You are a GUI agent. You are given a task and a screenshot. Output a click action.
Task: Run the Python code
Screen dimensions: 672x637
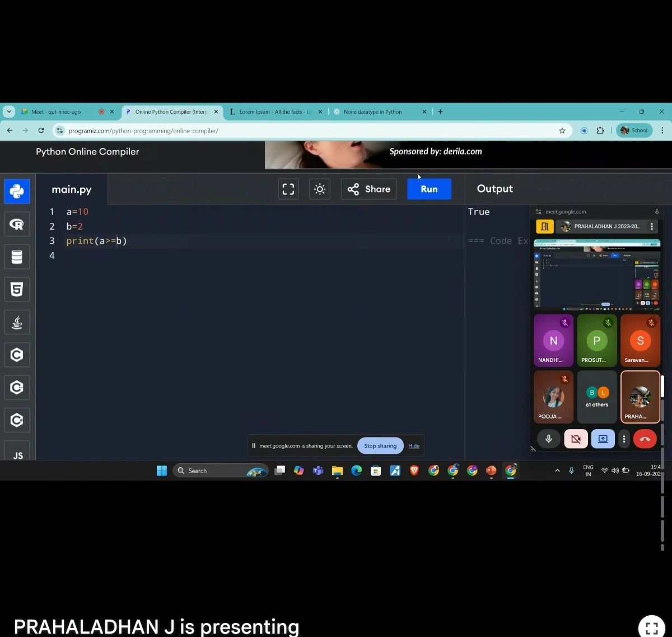[429, 189]
